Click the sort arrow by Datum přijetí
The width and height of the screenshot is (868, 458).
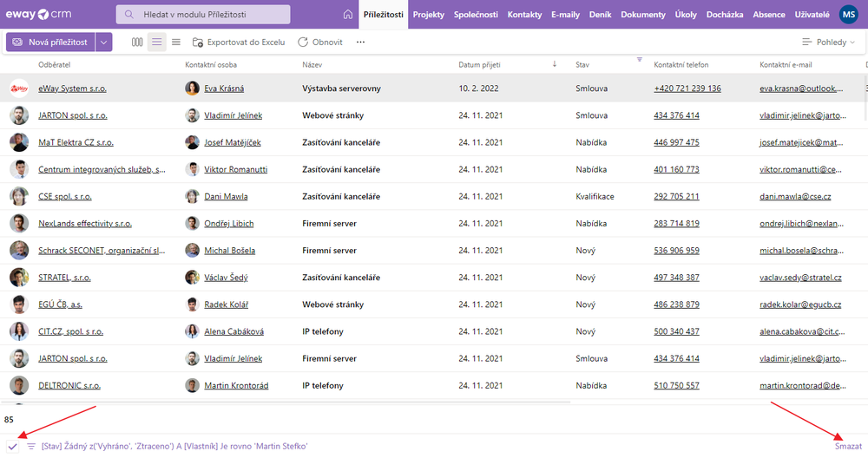(554, 64)
